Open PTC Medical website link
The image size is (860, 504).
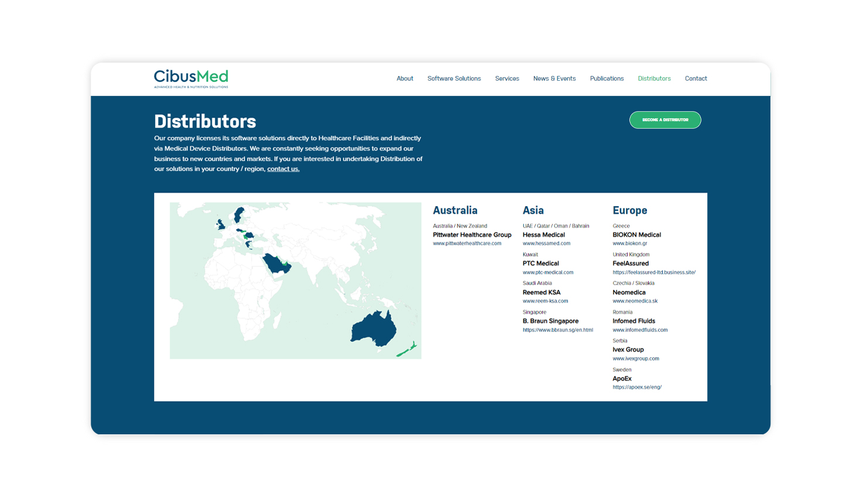pyautogui.click(x=547, y=272)
